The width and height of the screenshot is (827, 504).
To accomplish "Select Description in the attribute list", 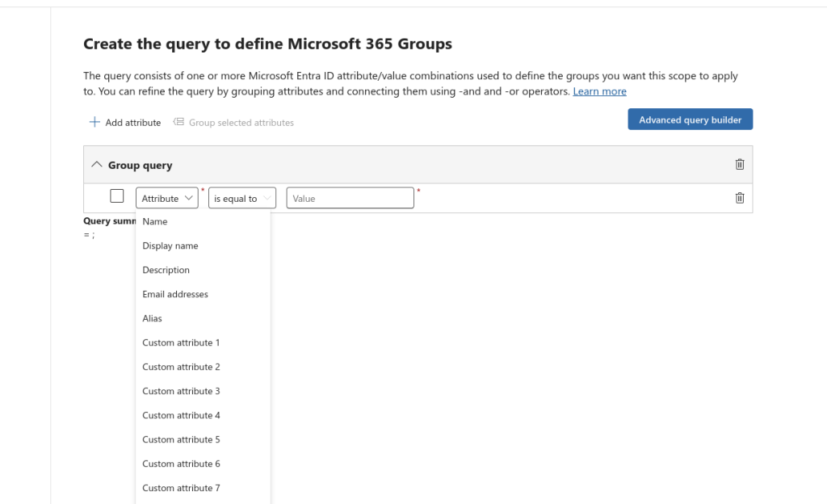I will [203, 270].
